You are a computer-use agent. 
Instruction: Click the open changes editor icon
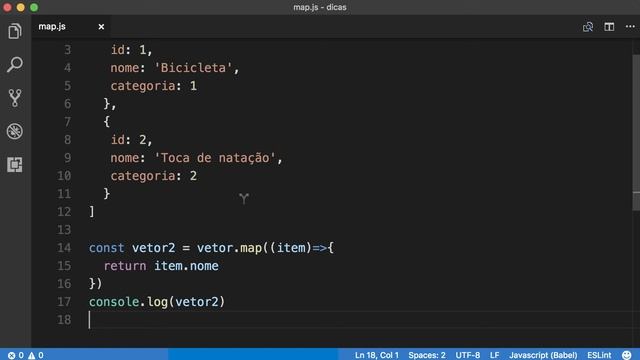[588, 27]
